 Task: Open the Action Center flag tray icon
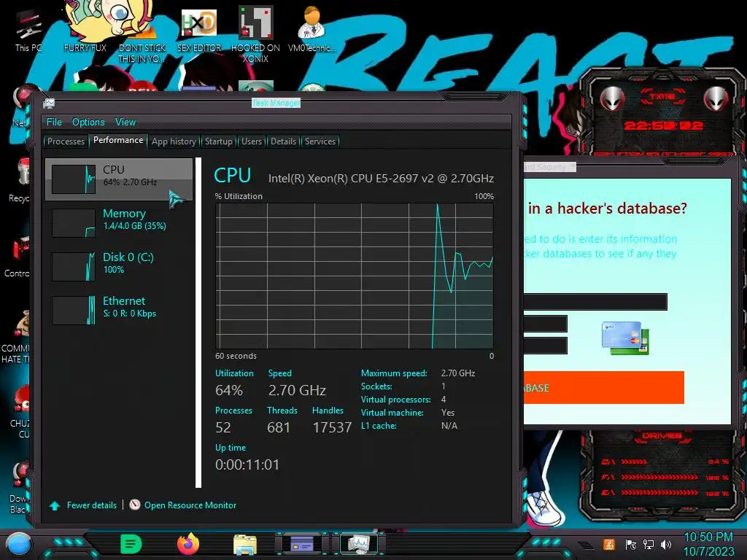[631, 544]
